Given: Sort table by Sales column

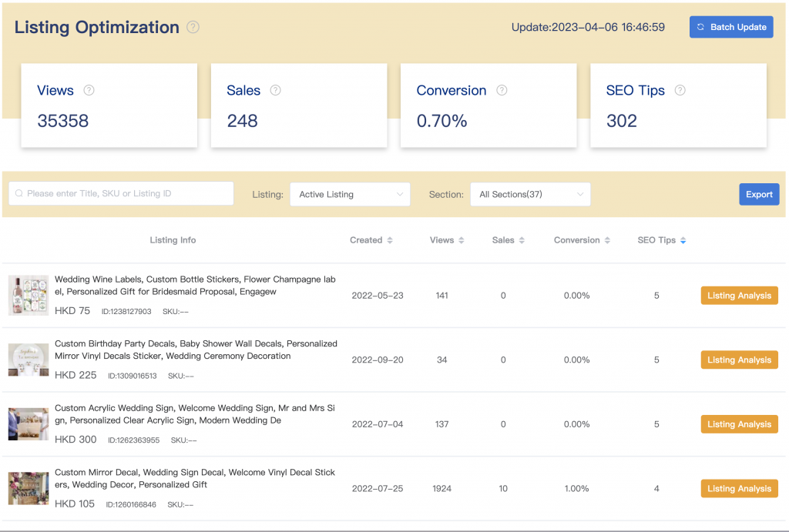Looking at the screenshot, I should [509, 240].
